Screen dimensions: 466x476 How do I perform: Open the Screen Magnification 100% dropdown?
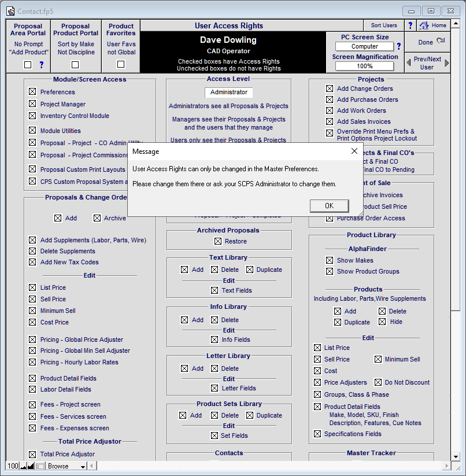tap(365, 66)
